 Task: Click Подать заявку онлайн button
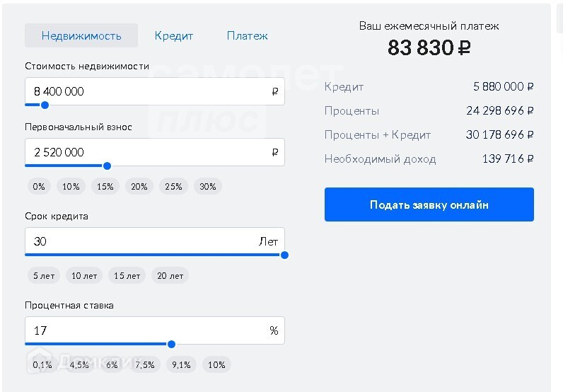click(x=429, y=204)
